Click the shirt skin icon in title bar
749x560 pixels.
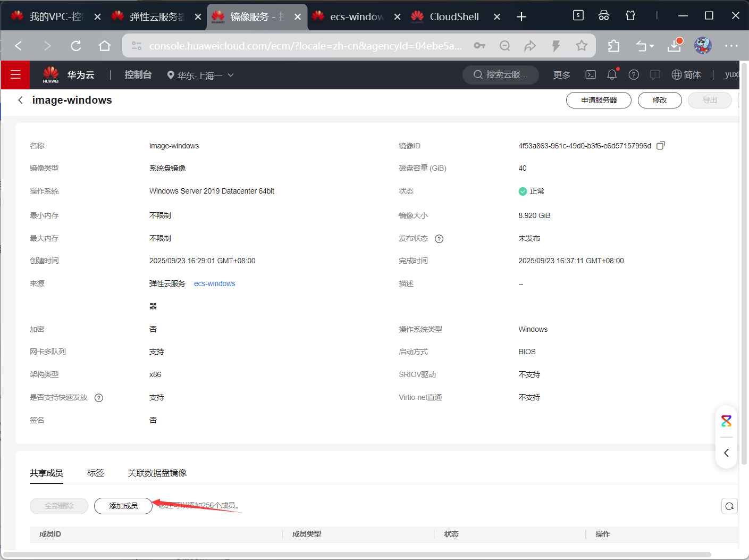pyautogui.click(x=630, y=15)
